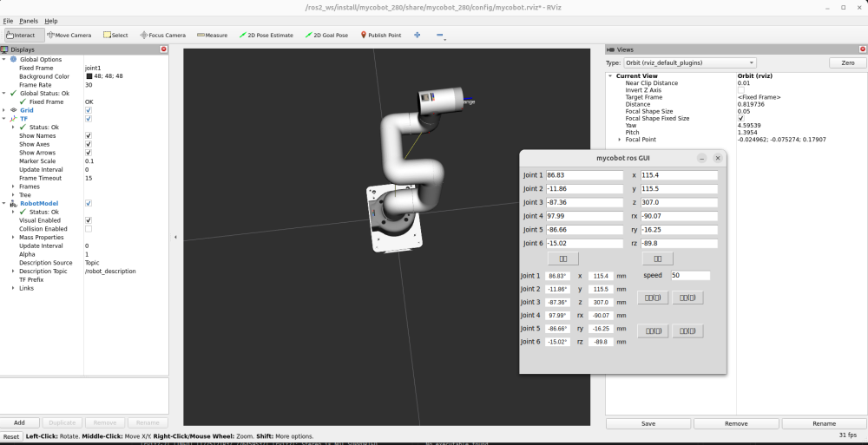Click the blue minus remove-tool icon
The image size is (868, 445).
tap(439, 35)
